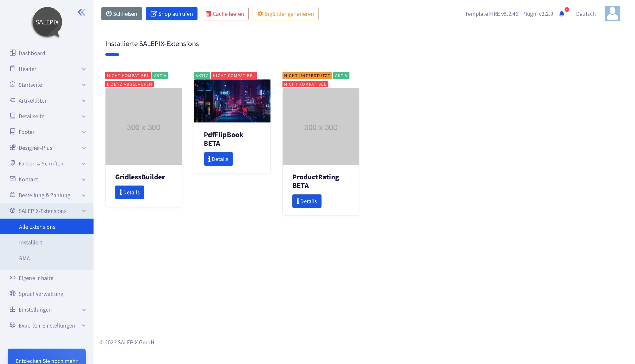Expand the Detailseite submenu chevron
Viewport: 635px width, 364px height.
tap(84, 117)
